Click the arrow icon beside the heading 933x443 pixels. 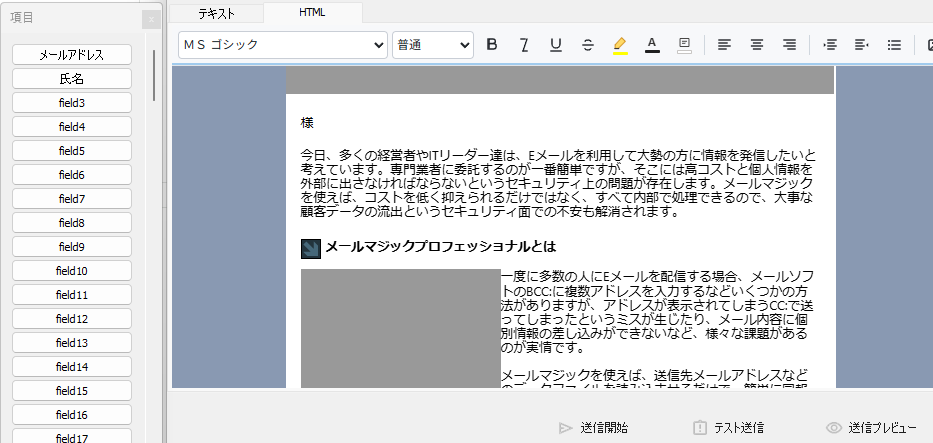coord(311,249)
